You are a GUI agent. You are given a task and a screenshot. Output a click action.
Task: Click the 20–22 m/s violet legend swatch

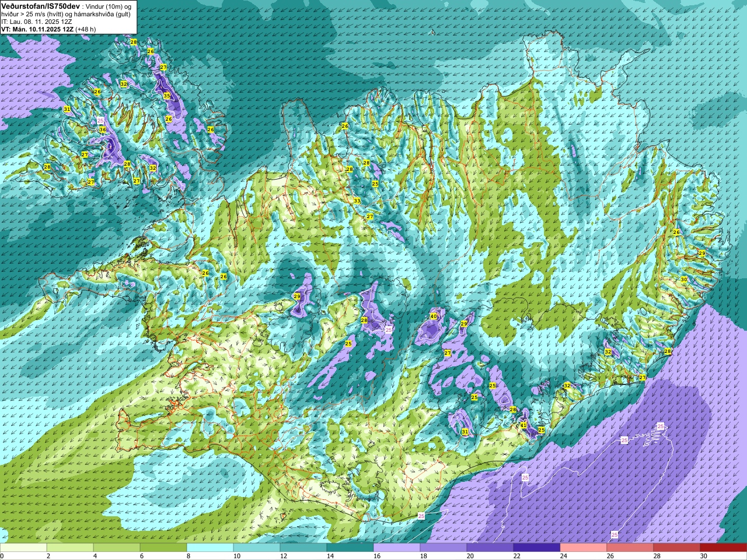(490, 547)
